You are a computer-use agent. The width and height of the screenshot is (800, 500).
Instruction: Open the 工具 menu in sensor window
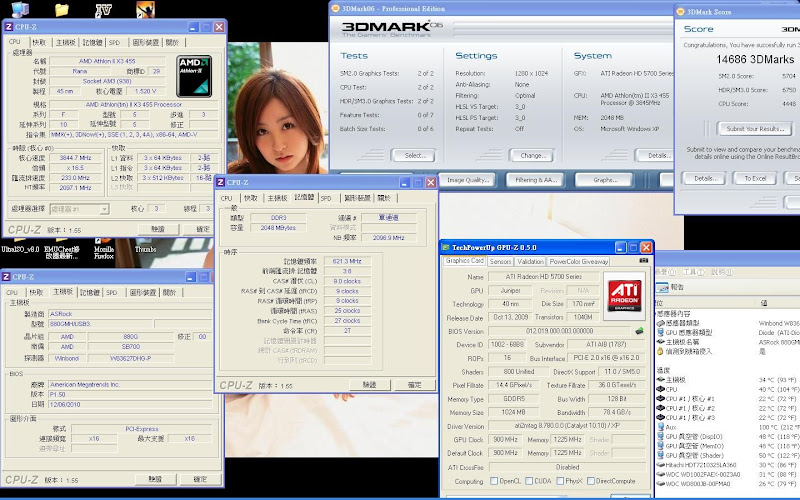pyautogui.click(x=693, y=272)
